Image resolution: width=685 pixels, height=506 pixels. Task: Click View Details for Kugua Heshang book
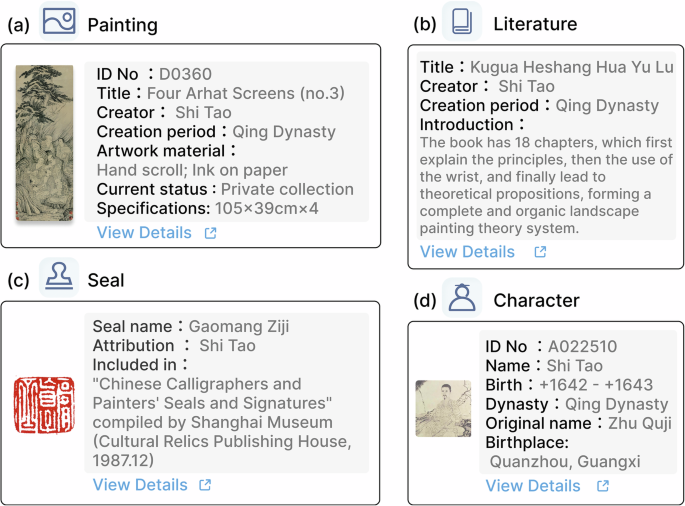coord(467,252)
